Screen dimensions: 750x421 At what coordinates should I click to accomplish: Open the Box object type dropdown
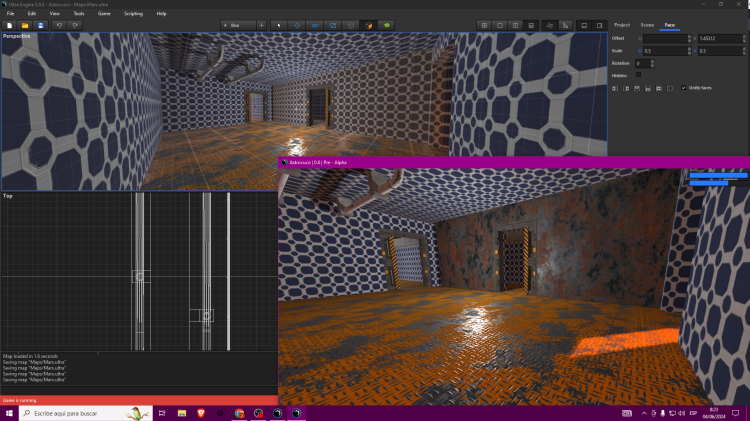click(236, 24)
